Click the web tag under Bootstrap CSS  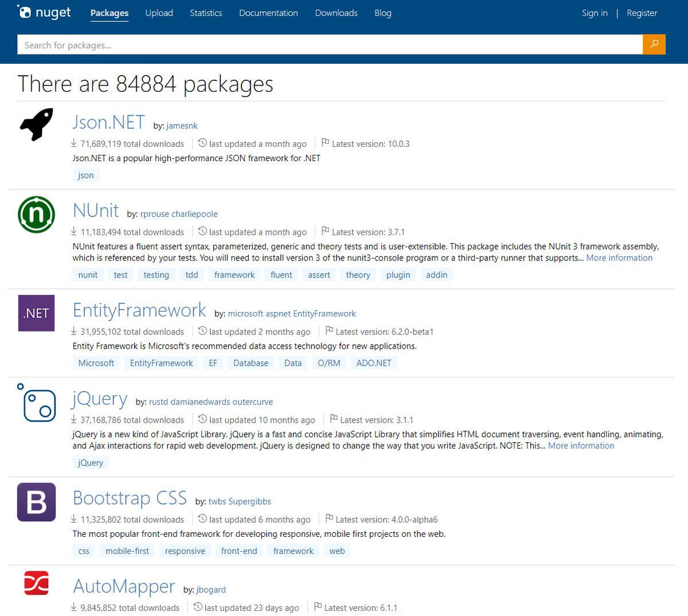337,551
